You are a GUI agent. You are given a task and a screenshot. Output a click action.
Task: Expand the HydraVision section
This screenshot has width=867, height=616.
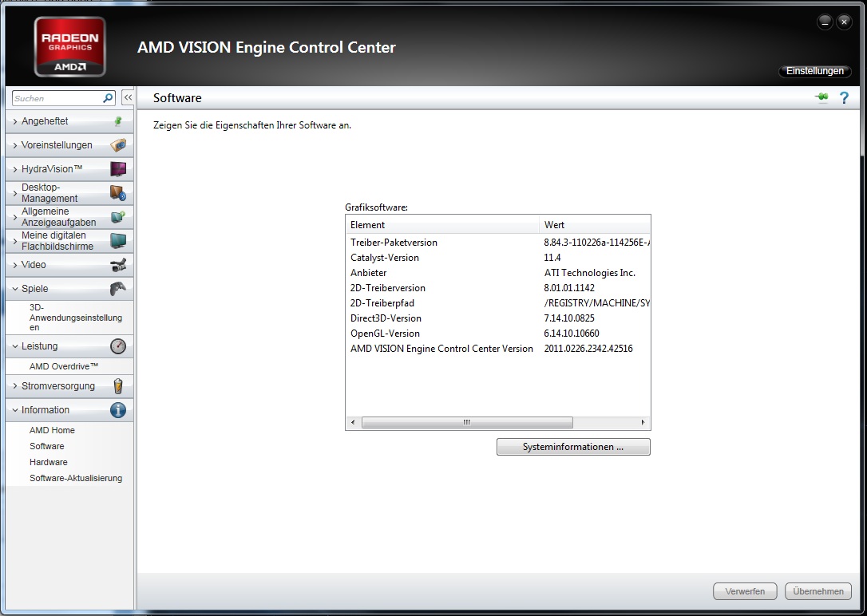coord(69,169)
